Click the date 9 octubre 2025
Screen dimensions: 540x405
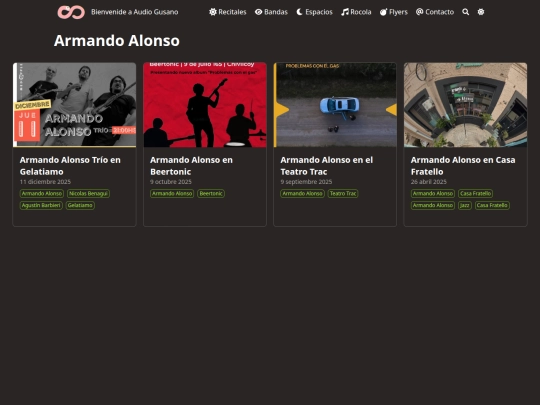(x=171, y=182)
